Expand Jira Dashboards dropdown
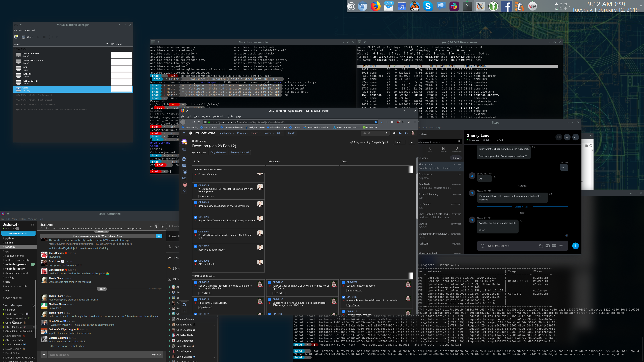644x362 pixels. [x=226, y=133]
